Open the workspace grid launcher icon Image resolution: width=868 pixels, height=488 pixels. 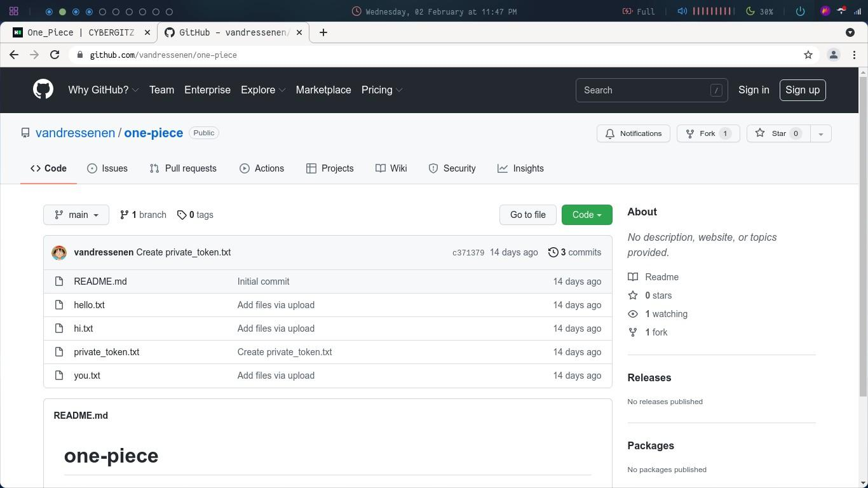tap(13, 11)
